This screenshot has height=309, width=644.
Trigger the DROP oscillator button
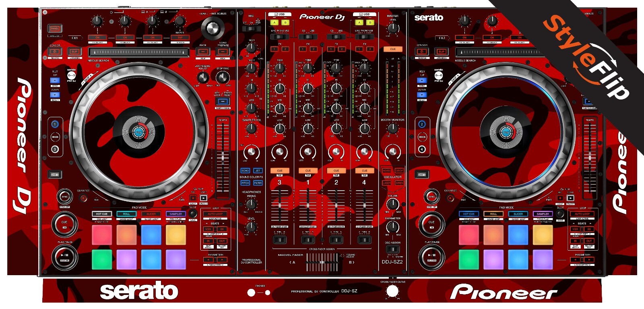tap(399, 171)
